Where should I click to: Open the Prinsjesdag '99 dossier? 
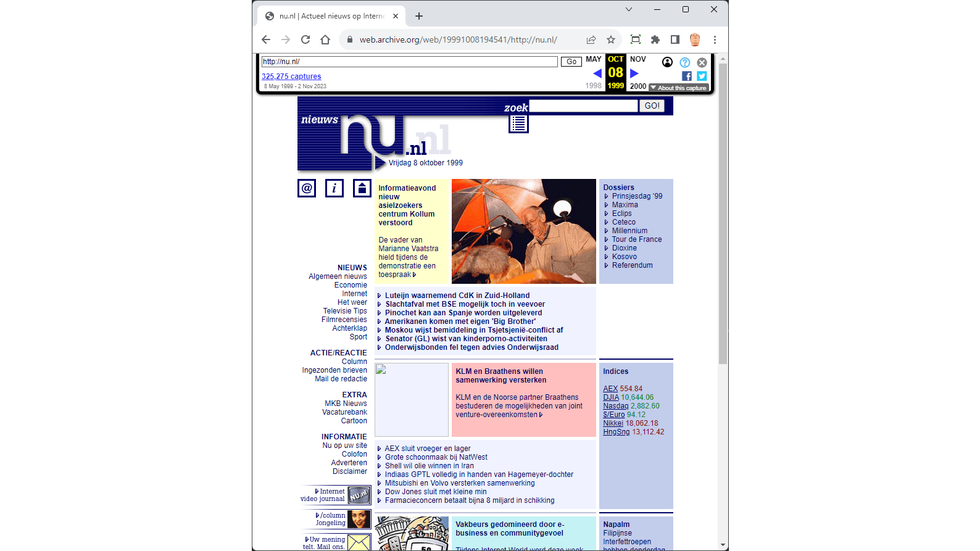coord(637,196)
